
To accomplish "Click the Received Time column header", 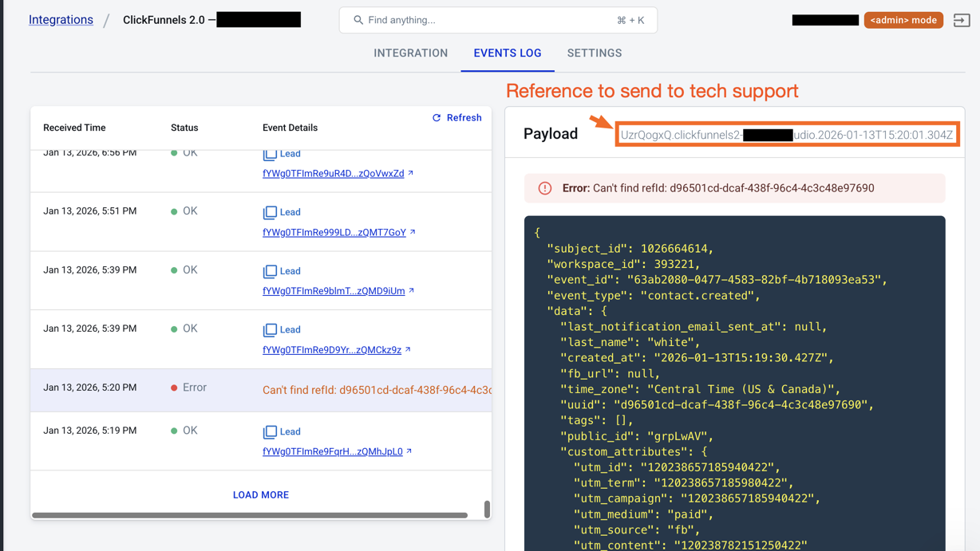I will pos(74,128).
